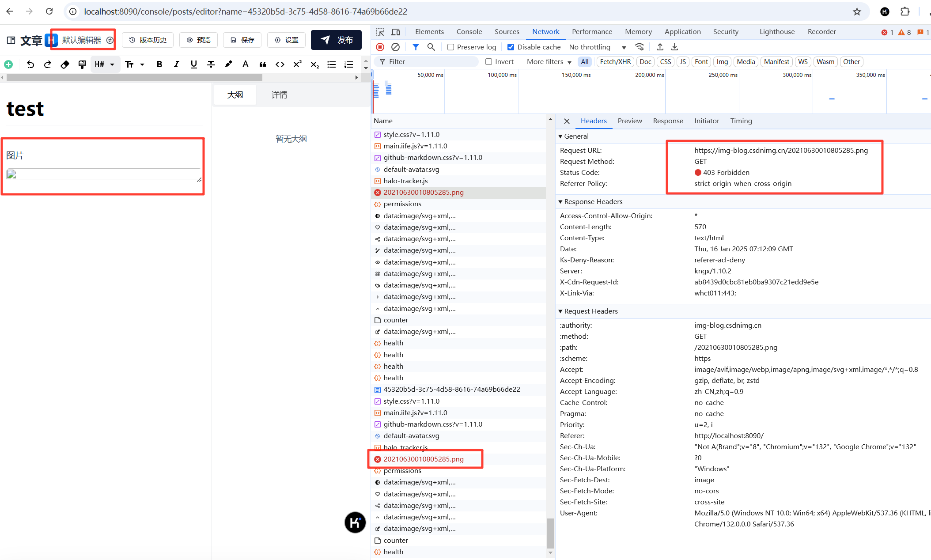Import HAR file upload icon
The width and height of the screenshot is (931, 560).
660,47
